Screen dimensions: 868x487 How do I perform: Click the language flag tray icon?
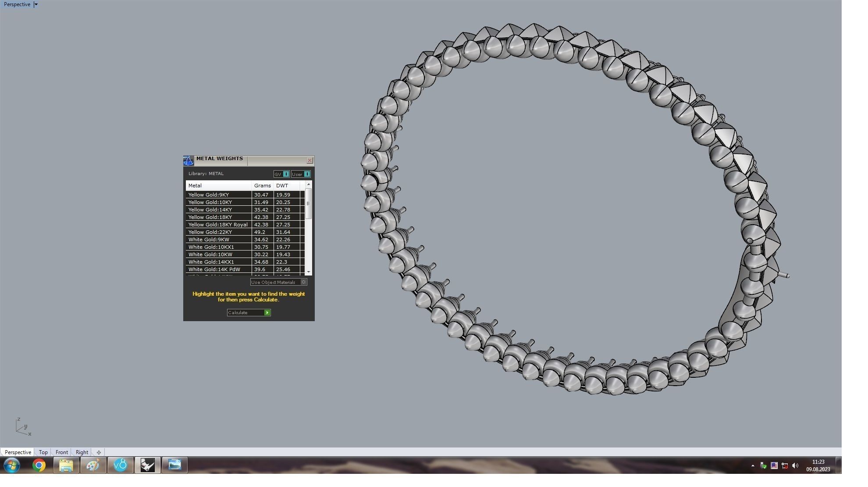click(x=774, y=466)
